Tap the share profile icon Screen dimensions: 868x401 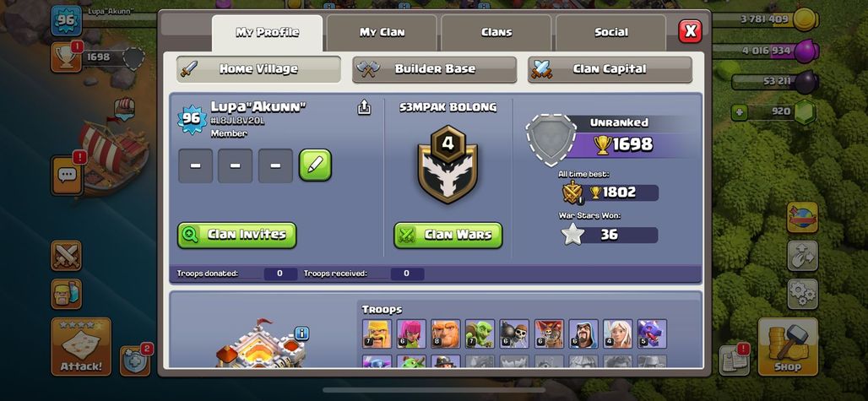click(x=364, y=107)
